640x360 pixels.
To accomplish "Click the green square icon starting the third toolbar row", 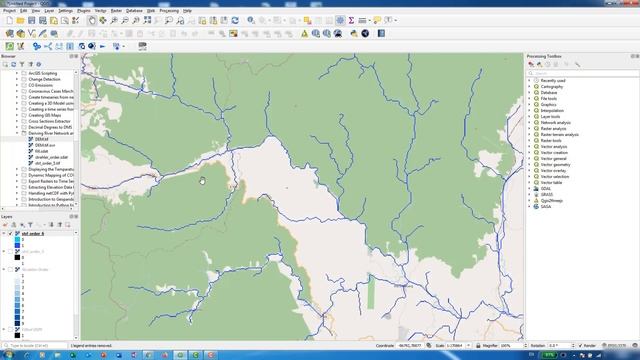I will [x=9, y=47].
